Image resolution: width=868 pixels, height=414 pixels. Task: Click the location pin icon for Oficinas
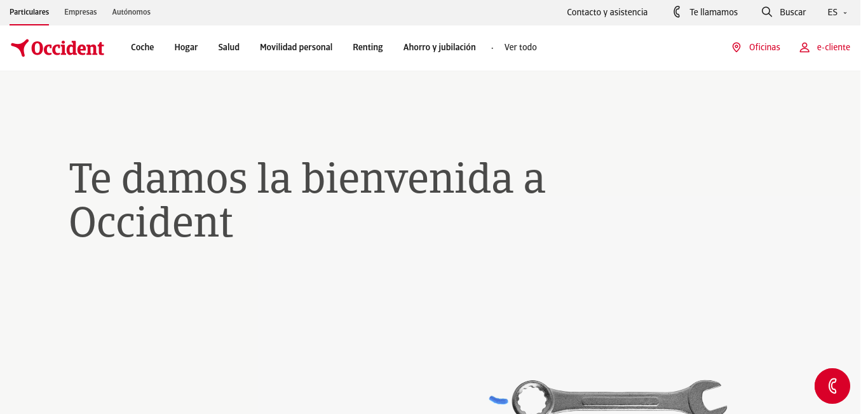pos(736,47)
